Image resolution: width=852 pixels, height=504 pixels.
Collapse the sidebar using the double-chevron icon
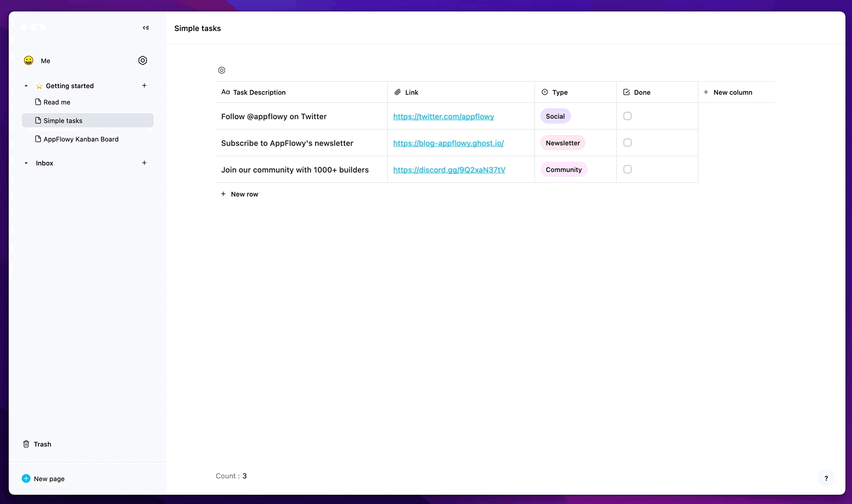click(x=145, y=27)
